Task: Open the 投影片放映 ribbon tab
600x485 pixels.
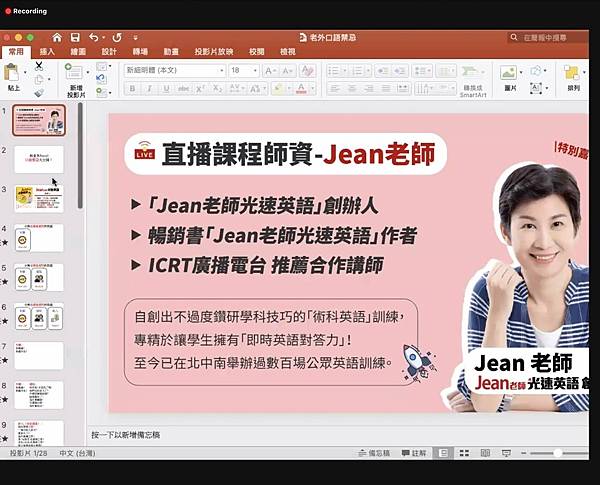Action: tap(214, 51)
